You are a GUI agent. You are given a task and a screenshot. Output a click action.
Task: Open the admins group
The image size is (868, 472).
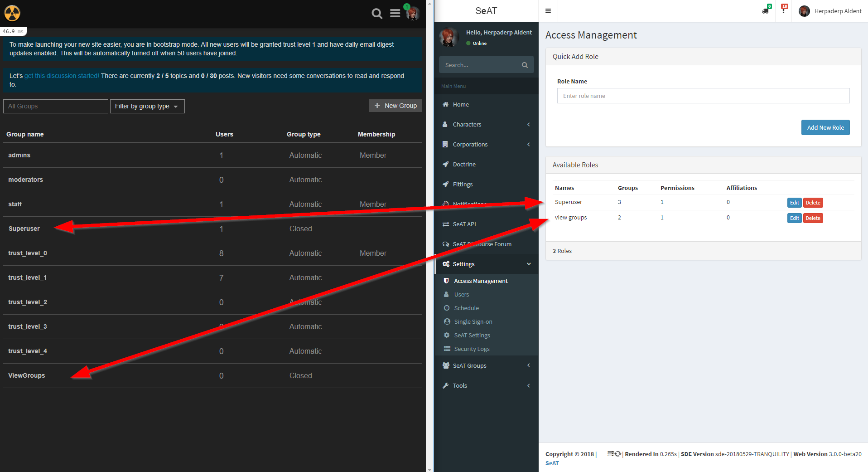[19, 155]
